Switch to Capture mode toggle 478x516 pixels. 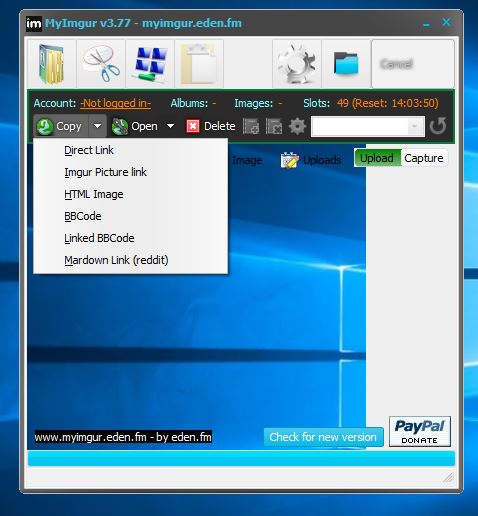click(x=424, y=158)
